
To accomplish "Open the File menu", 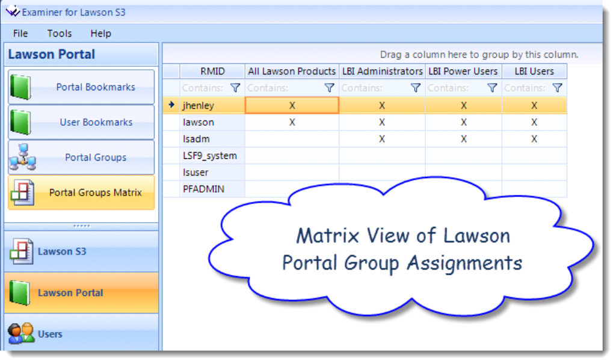I will (x=20, y=34).
